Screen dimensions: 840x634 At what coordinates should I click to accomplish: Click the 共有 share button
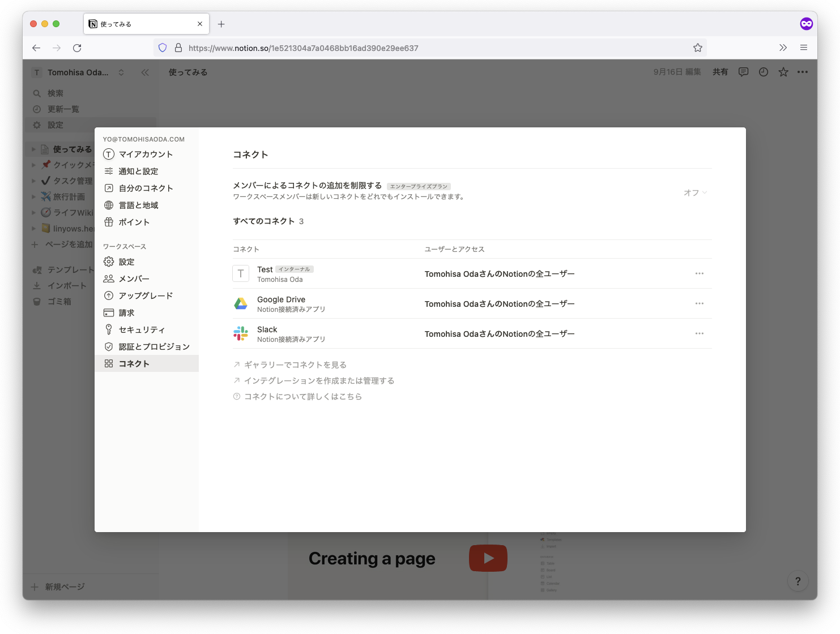pyautogui.click(x=720, y=72)
